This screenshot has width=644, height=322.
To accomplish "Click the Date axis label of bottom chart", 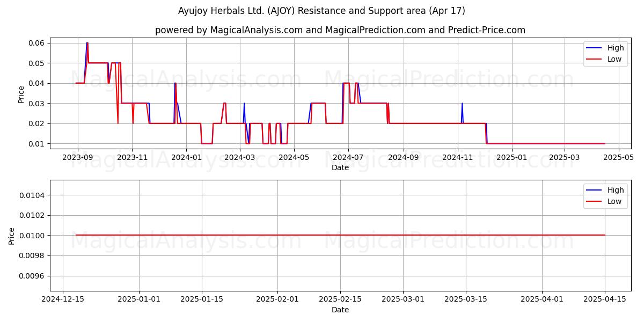I will pyautogui.click(x=340, y=310).
